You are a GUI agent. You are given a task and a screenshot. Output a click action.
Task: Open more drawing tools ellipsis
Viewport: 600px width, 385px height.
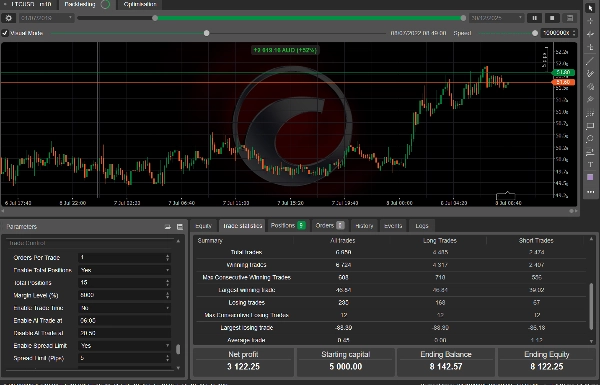tap(590, 192)
